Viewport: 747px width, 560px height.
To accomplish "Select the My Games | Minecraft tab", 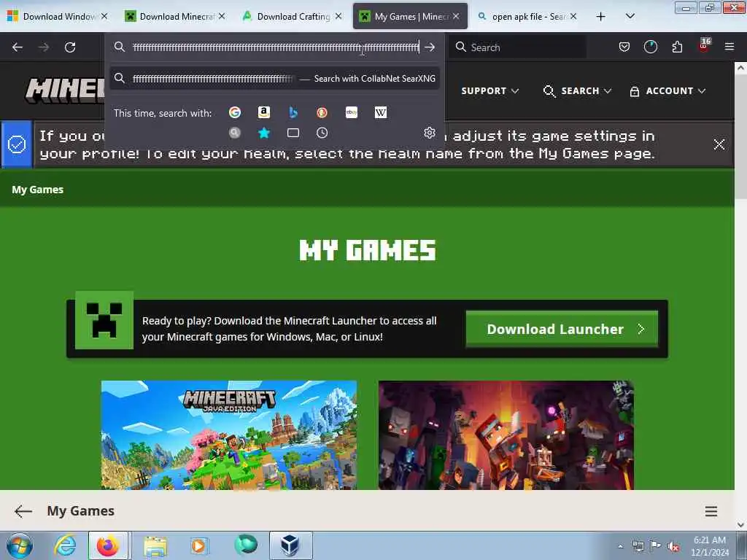I will click(410, 16).
